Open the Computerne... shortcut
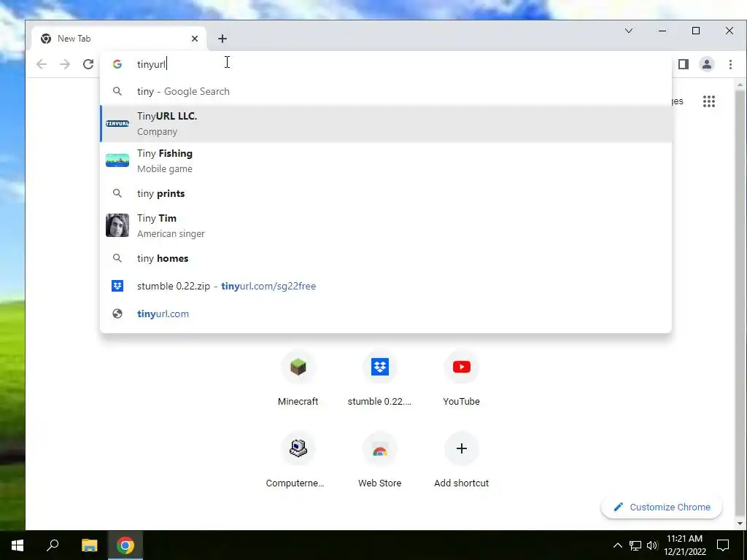 [295, 461]
